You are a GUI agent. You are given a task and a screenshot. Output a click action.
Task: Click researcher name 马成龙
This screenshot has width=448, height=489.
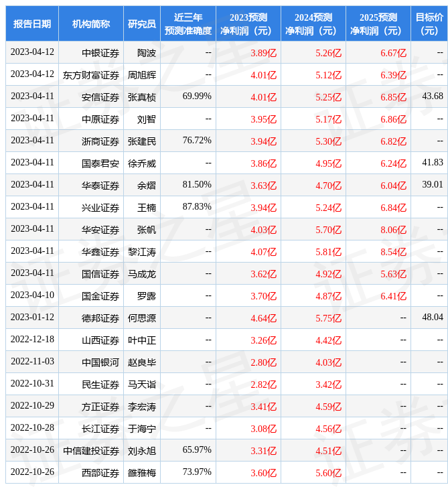(x=142, y=274)
